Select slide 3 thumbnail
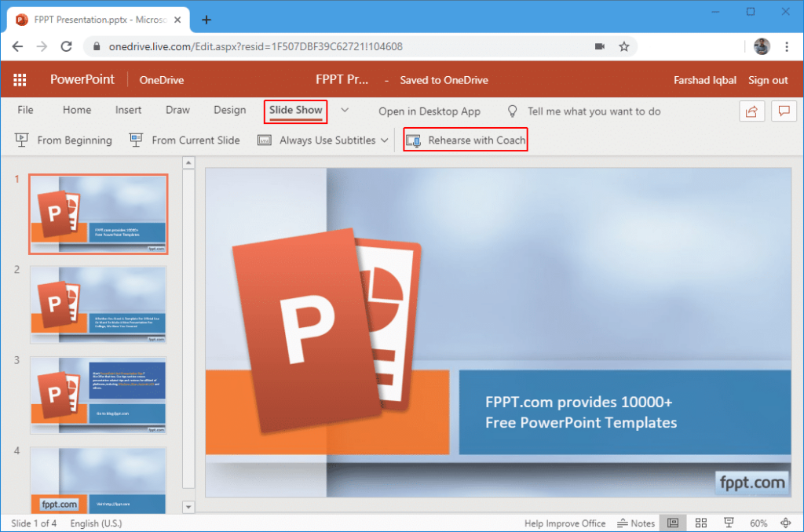Viewport: 804px width, 532px height. click(x=98, y=395)
